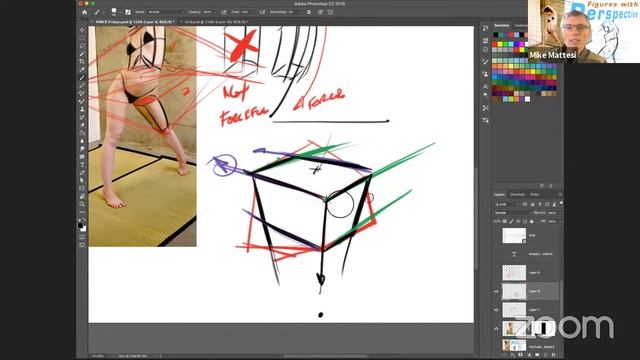Image resolution: width=640 pixels, height=360 pixels.
Task: Toggle pressure for opacity
Action: click(x=224, y=12)
